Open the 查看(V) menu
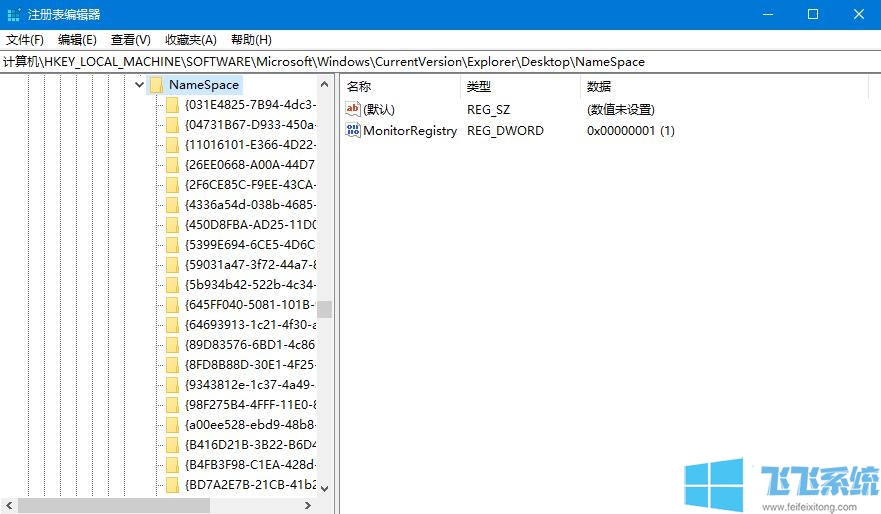 130,40
